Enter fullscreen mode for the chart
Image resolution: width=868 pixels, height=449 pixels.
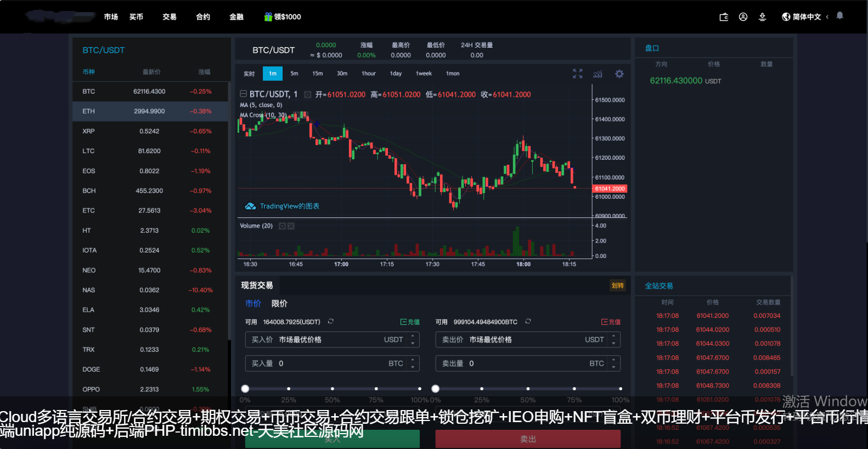point(577,74)
